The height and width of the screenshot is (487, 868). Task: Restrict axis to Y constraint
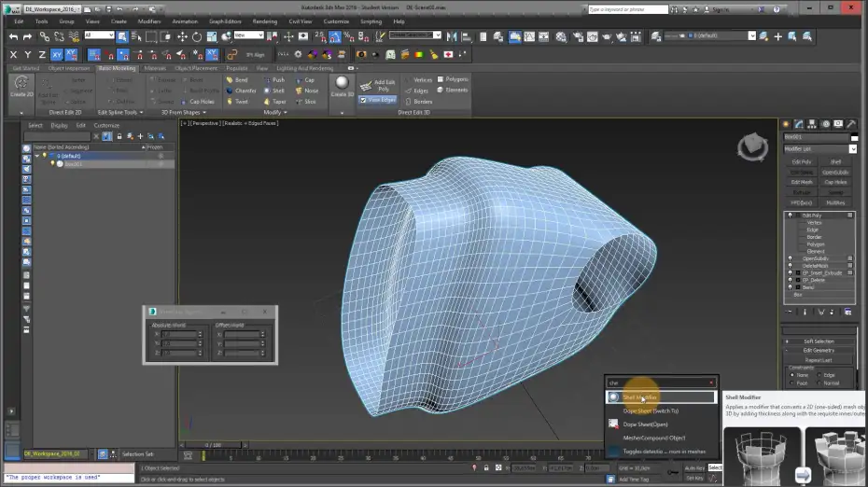click(28, 54)
